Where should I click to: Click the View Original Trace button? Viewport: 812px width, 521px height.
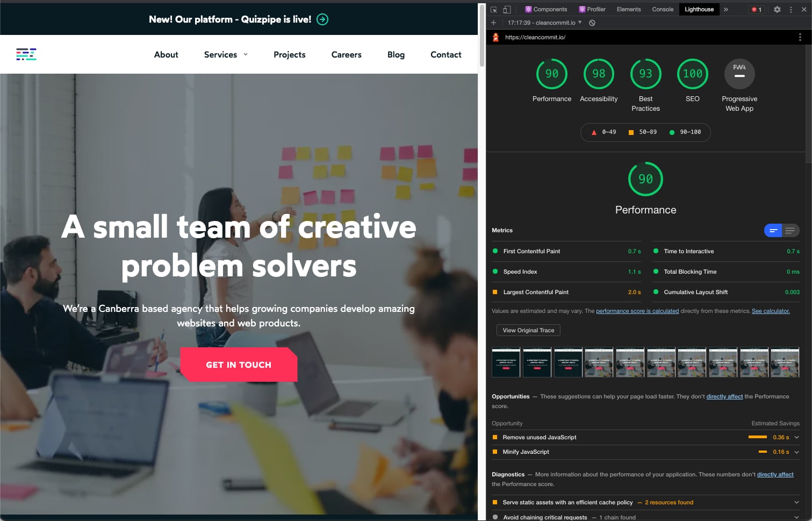[x=528, y=330]
